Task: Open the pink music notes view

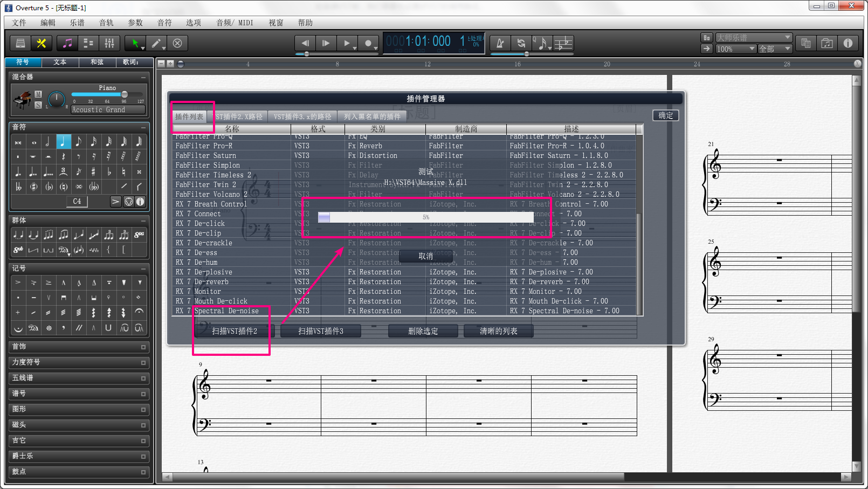Action: (x=67, y=43)
